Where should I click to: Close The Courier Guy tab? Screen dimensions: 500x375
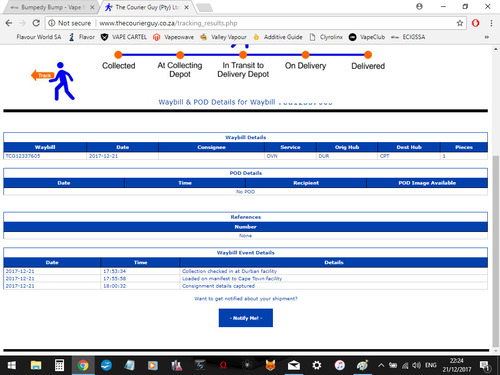click(187, 7)
